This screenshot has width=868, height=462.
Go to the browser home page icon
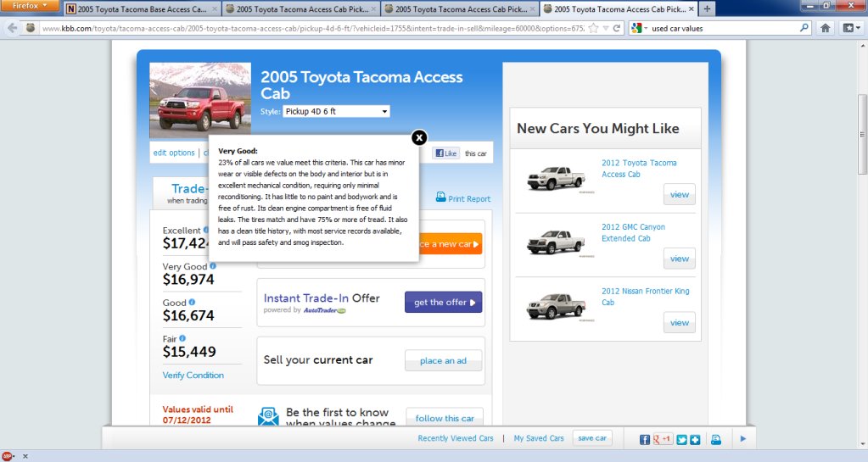pos(825,28)
